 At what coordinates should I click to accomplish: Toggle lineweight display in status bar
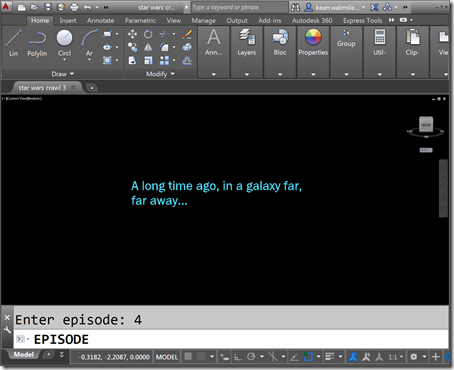click(x=329, y=357)
